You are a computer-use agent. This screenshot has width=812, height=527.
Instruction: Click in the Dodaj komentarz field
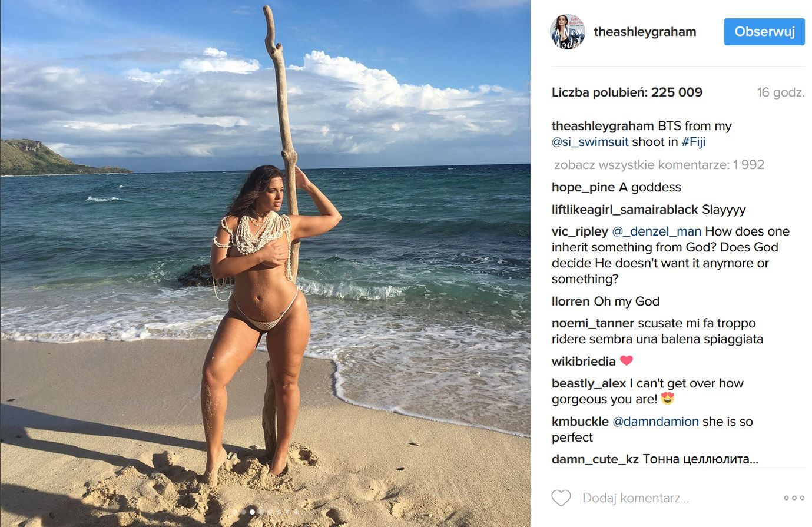676,498
